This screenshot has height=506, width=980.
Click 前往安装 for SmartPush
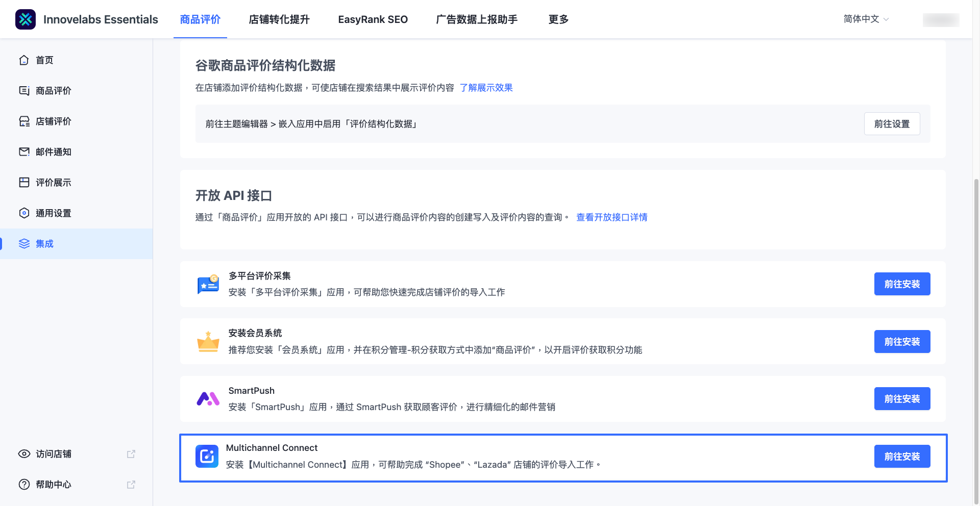(902, 399)
